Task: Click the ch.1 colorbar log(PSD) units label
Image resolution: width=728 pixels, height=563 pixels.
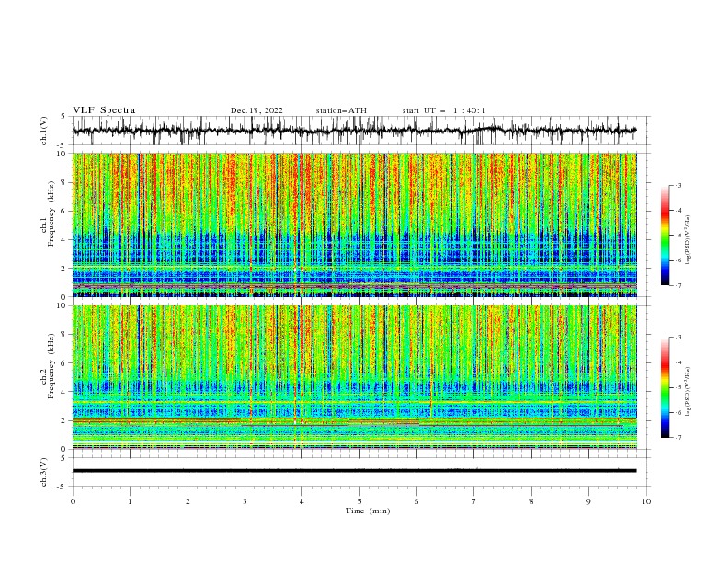Action: point(688,240)
